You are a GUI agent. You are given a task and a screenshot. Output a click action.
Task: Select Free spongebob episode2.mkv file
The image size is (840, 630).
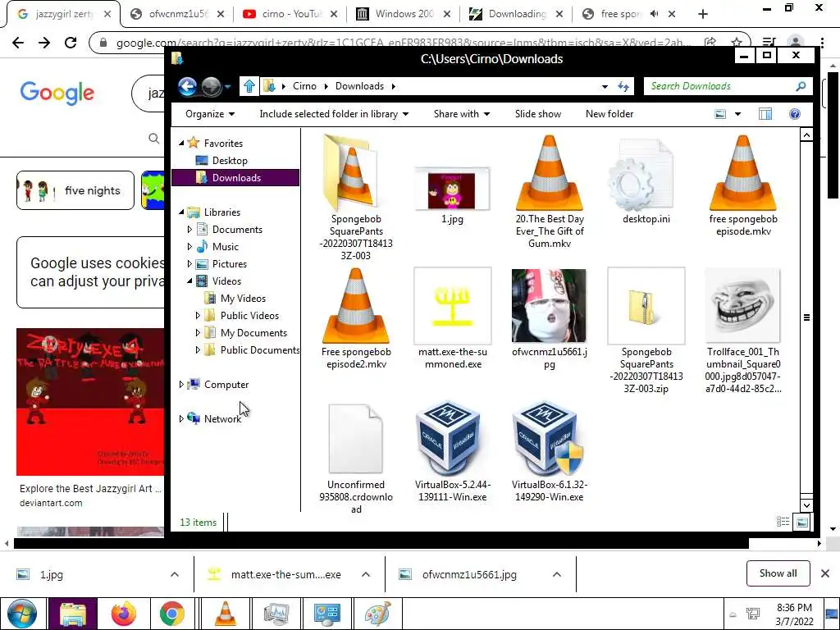(356, 319)
